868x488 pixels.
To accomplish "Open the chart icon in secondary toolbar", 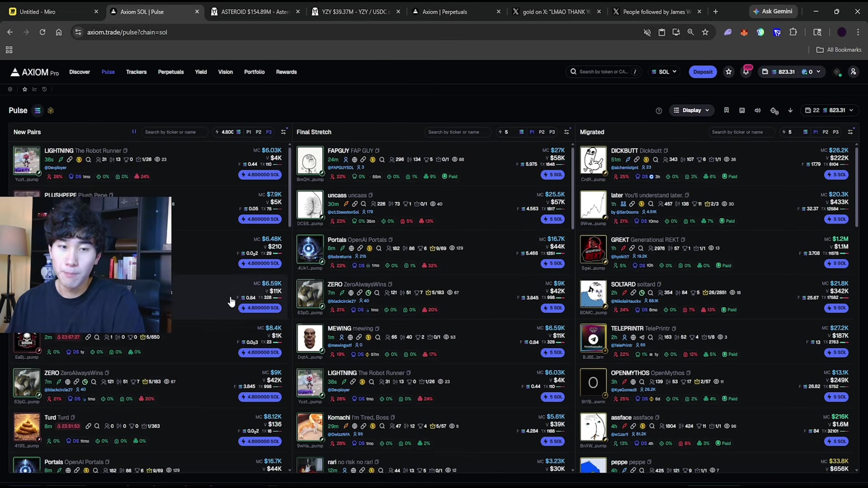I will pos(34,89).
